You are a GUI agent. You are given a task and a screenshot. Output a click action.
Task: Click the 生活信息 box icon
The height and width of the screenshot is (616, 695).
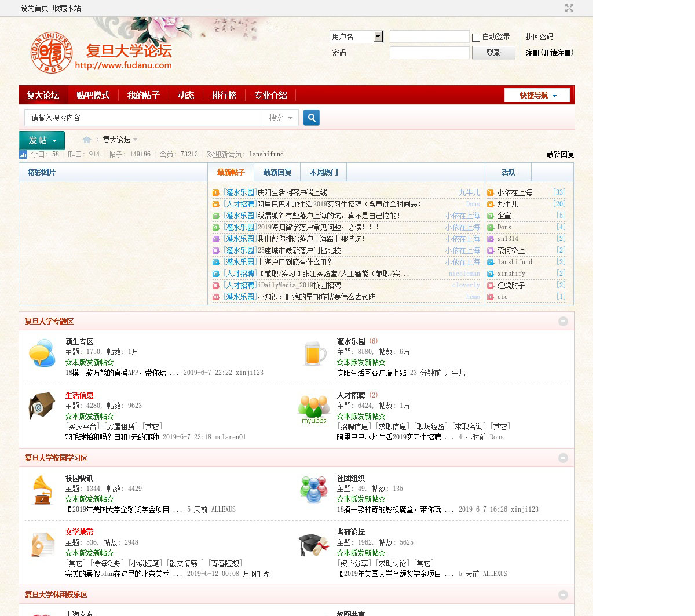click(x=42, y=406)
